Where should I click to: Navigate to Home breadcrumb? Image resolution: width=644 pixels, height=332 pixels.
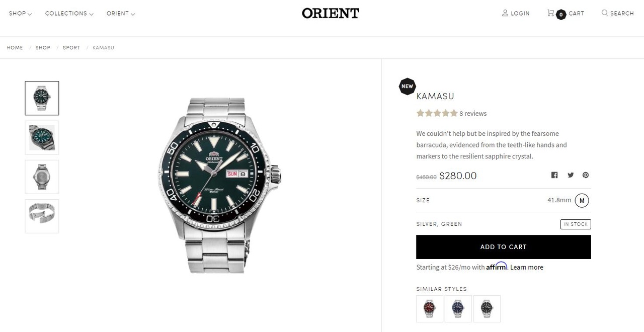click(x=15, y=48)
